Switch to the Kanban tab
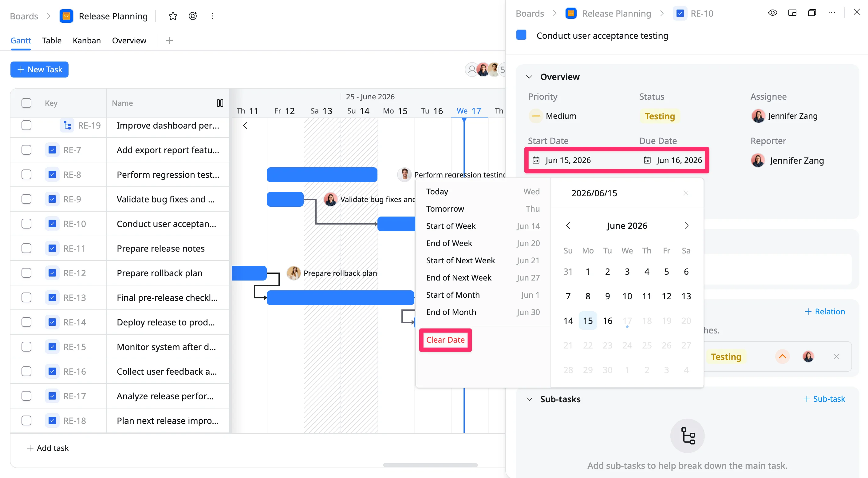Viewport: 868px width, 478px height. [x=87, y=41]
